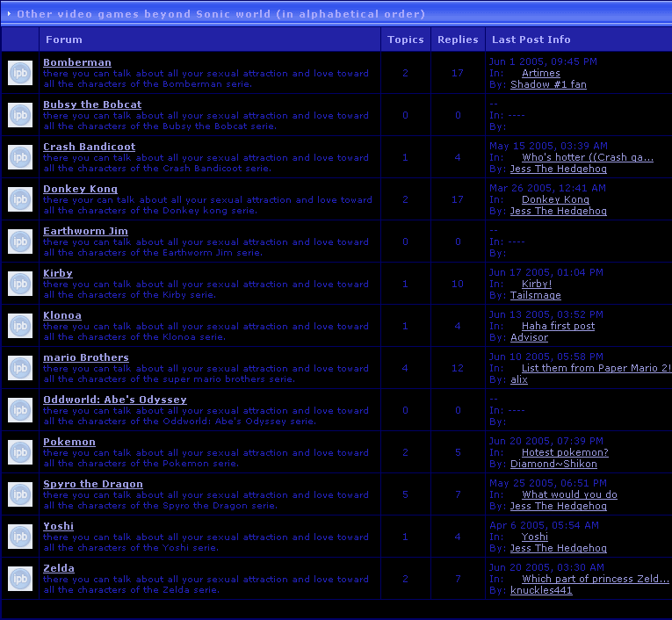Image resolution: width=672 pixels, height=620 pixels.
Task: Click the ipb icon beside Zelda forum
Action: click(x=20, y=579)
